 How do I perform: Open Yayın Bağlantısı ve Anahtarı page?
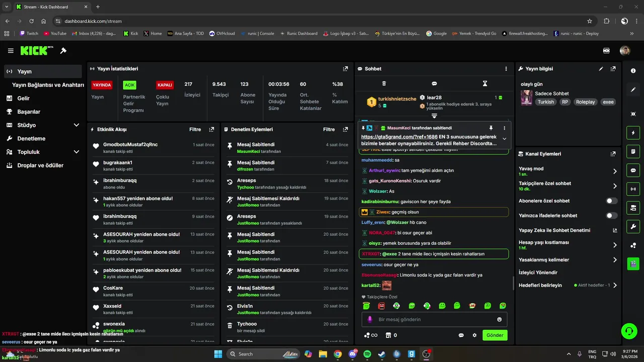[48, 85]
